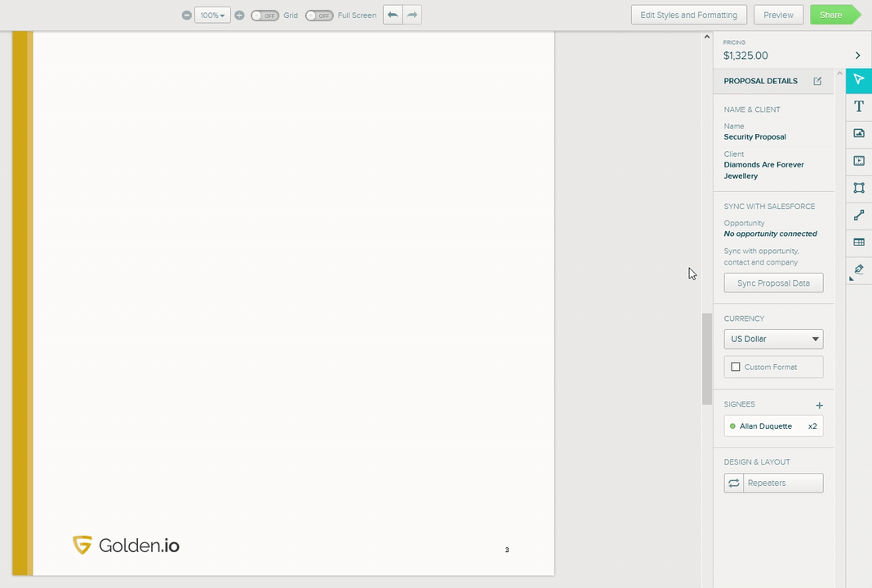
Task: Select the Shape tool
Action: (x=859, y=188)
